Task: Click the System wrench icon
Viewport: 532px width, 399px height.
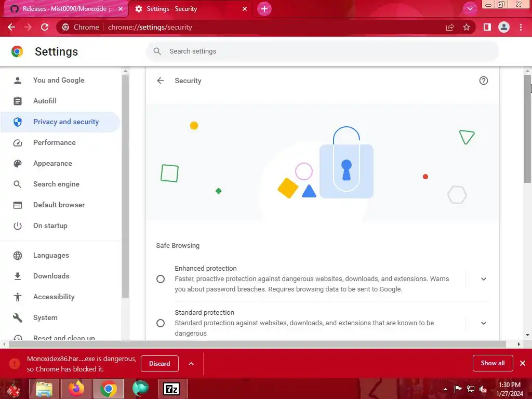Action: click(18, 317)
